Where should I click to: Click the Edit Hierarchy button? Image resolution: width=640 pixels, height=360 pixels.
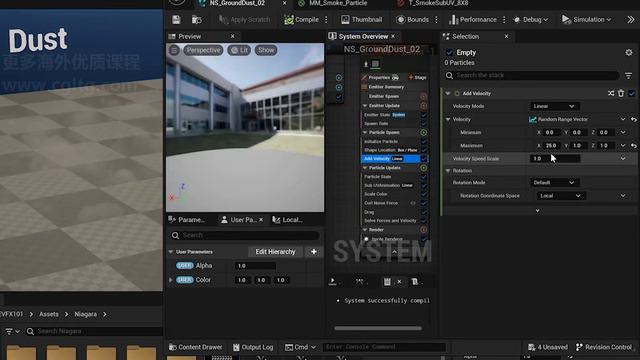coord(275,252)
